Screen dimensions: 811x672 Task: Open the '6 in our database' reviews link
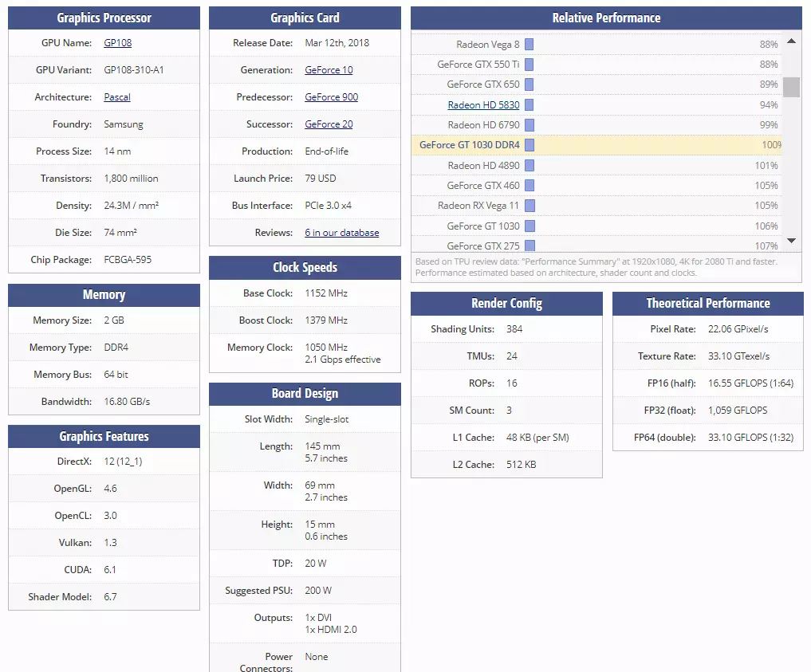tap(342, 233)
